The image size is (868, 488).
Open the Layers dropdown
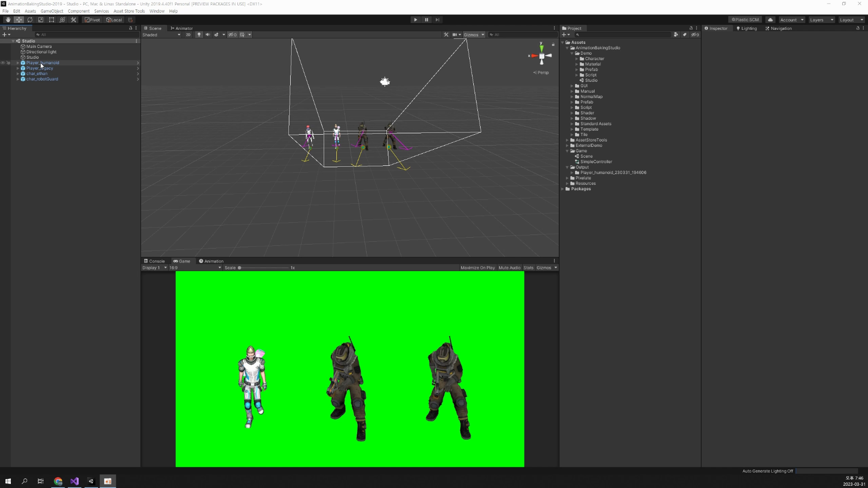coord(821,20)
